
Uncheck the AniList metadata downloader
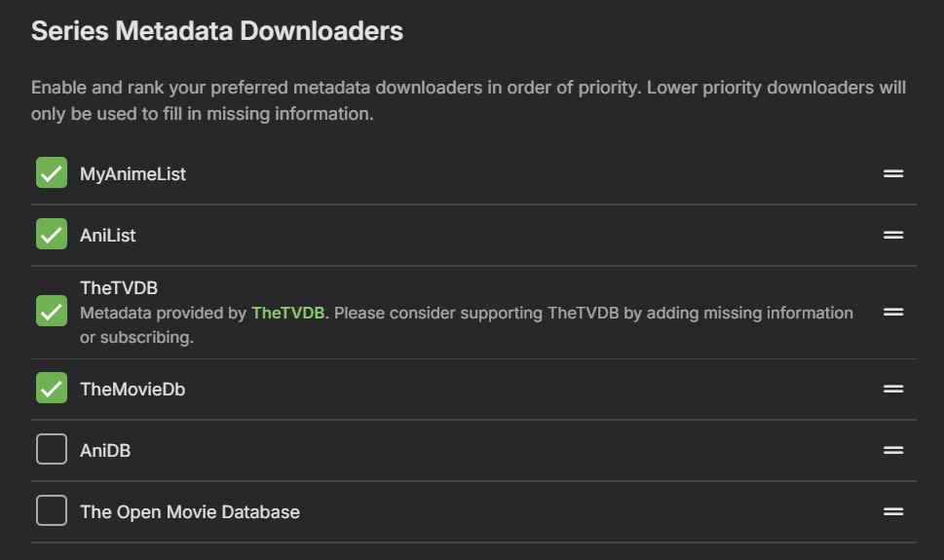[x=52, y=235]
